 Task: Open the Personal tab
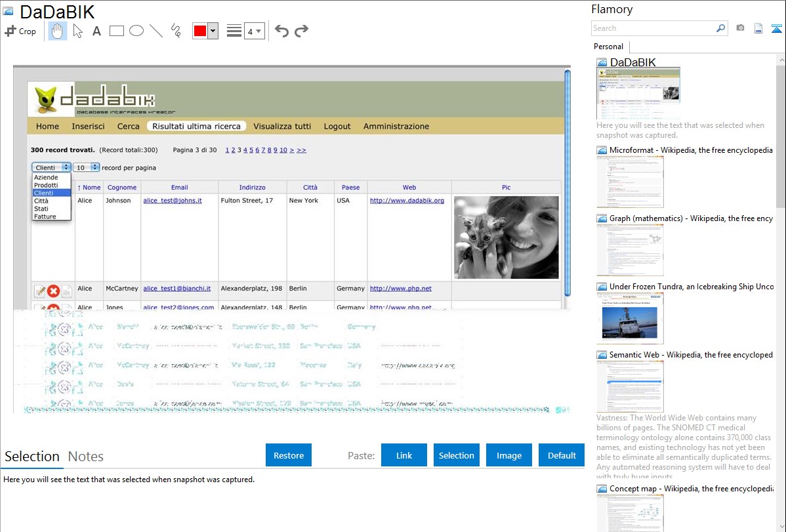(x=608, y=47)
